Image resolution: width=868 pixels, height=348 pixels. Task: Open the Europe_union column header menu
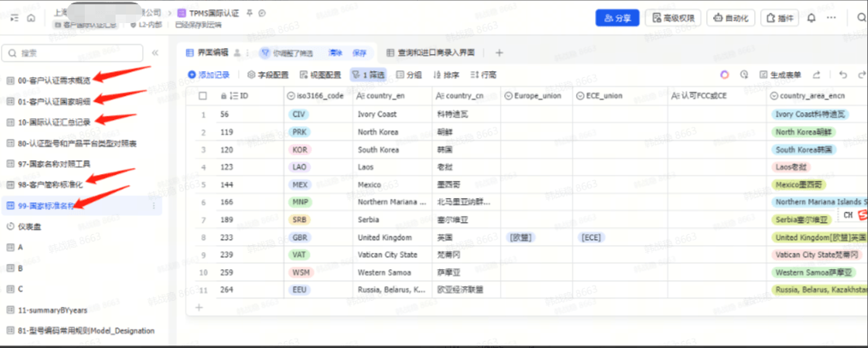537,96
